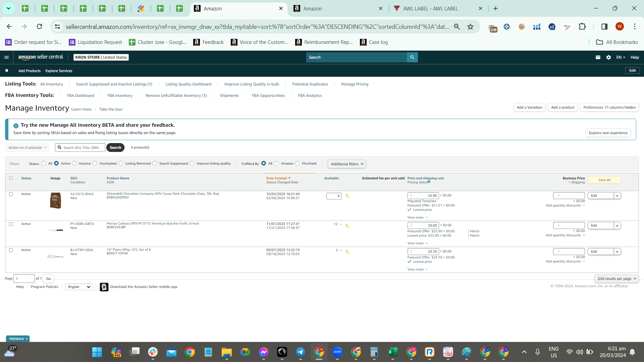Open the Windows Start menu
Viewport: 644px width, 362px height.
(97, 352)
